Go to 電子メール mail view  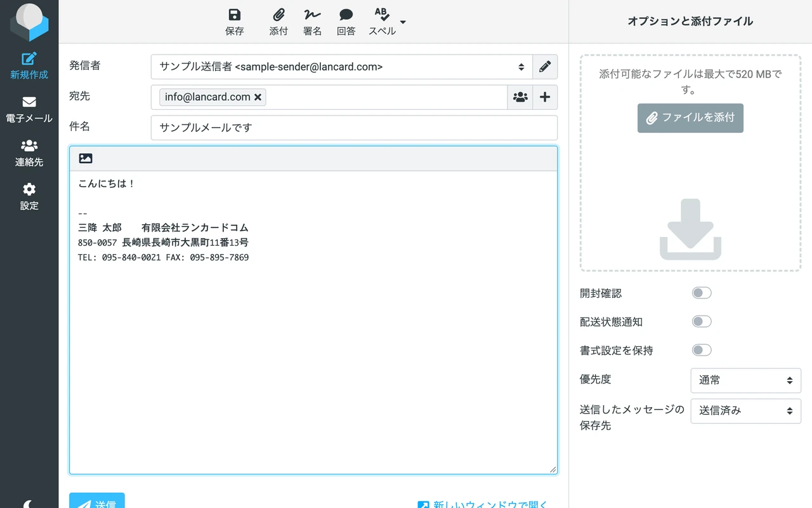point(29,110)
